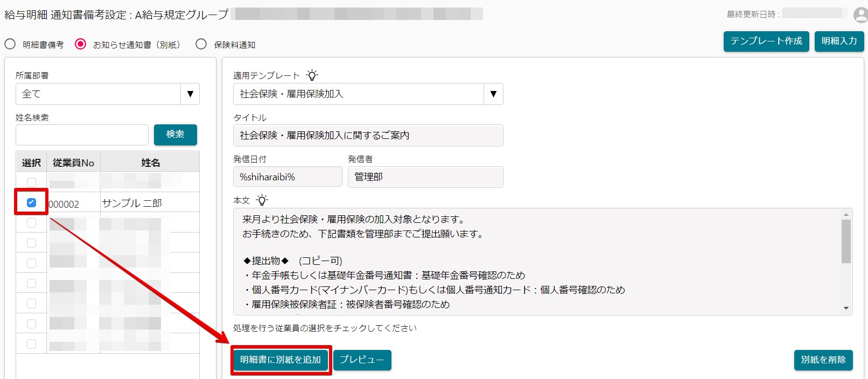Click inside the 本文 text area

537,262
